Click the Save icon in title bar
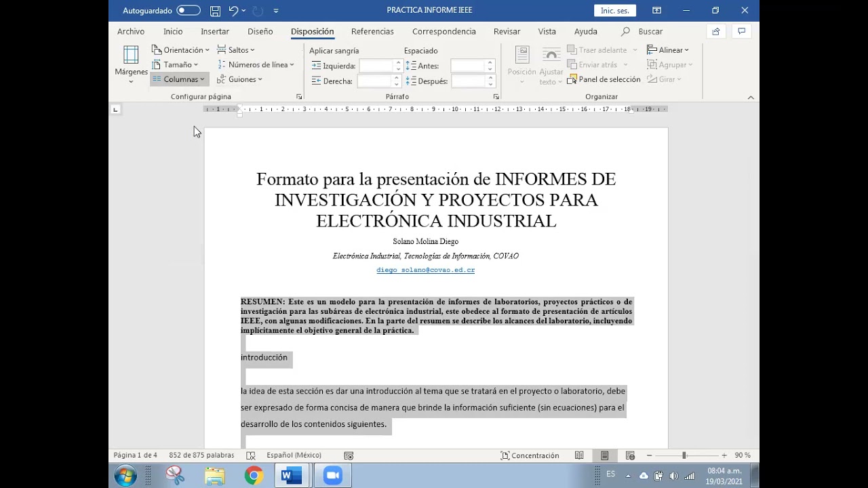 pyautogui.click(x=215, y=10)
